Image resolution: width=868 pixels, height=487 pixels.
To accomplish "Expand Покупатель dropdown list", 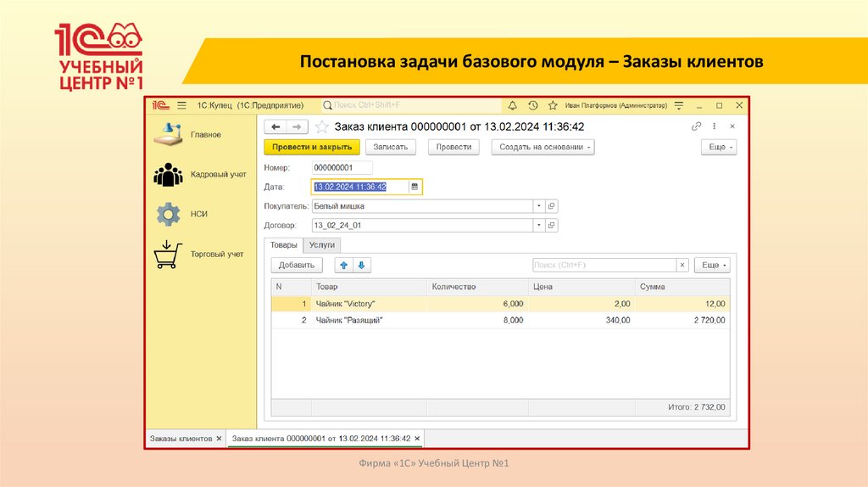I will pos(538,205).
